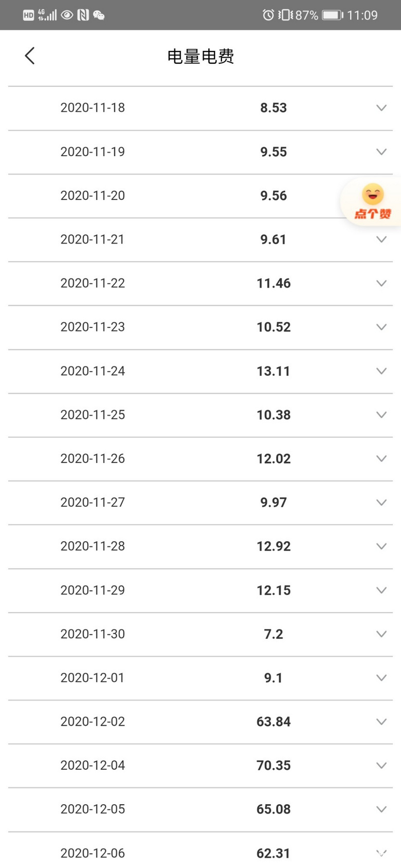Image resolution: width=401 pixels, height=868 pixels.
Task: Tap the battery indicator icon
Action: point(332,15)
